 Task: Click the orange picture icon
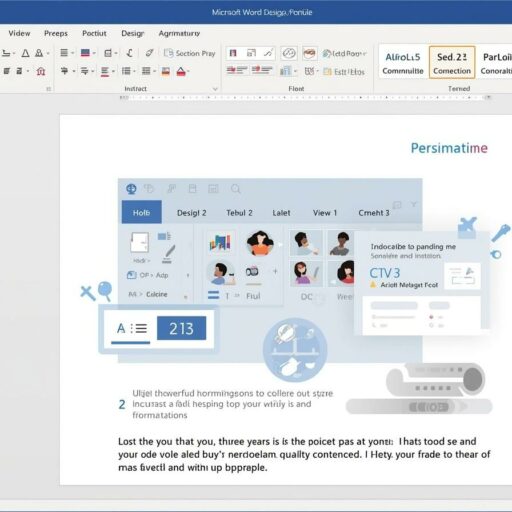point(166,71)
